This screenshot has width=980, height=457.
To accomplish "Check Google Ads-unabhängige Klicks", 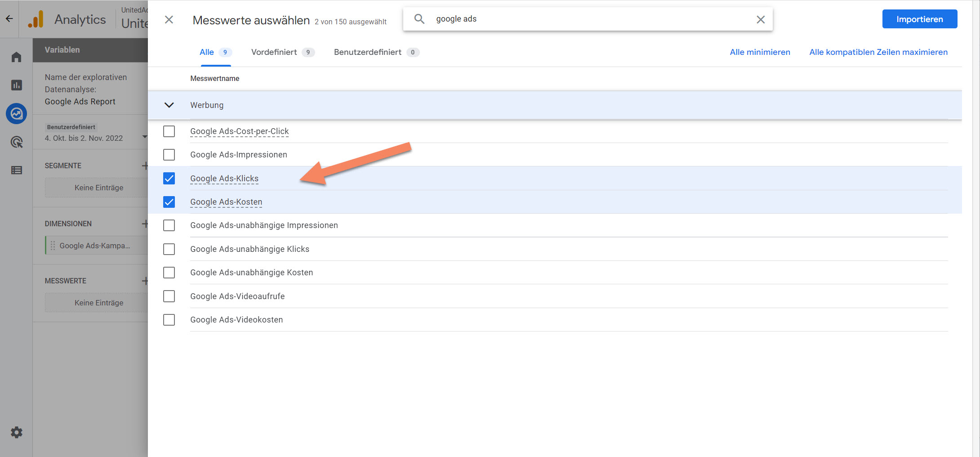I will pos(169,249).
